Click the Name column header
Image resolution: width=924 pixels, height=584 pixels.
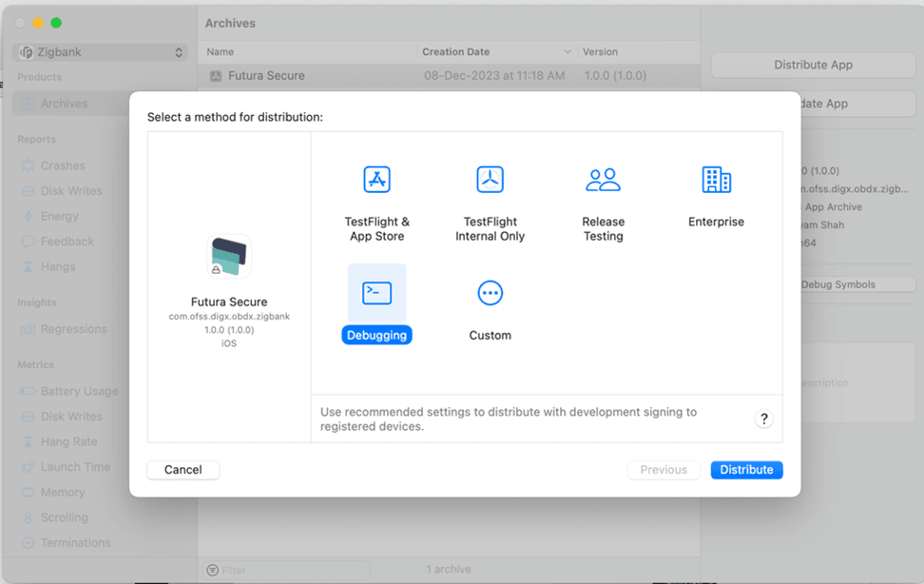tap(220, 52)
